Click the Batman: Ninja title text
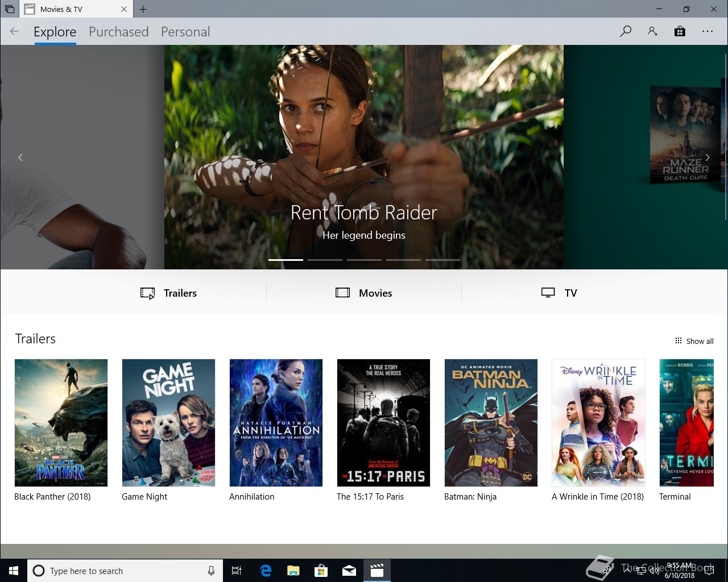 (x=470, y=496)
